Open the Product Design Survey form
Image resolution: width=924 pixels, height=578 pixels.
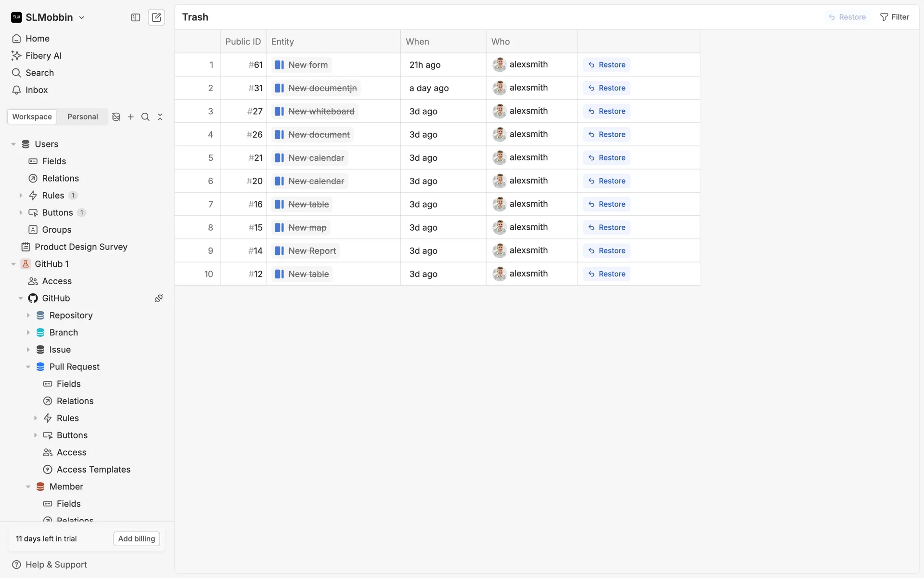81,247
